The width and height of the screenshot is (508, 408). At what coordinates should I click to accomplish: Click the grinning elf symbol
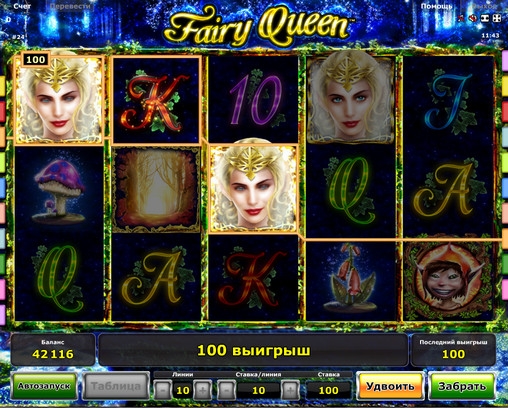448,281
